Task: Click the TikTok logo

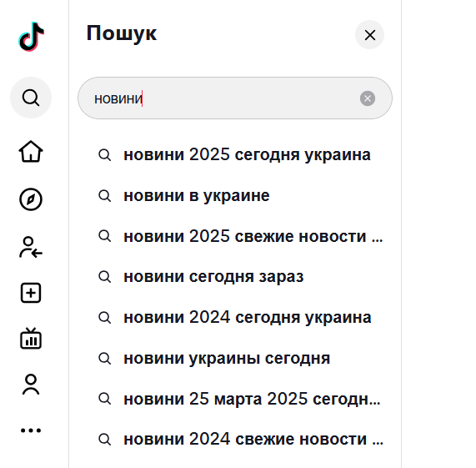Action: click(31, 37)
